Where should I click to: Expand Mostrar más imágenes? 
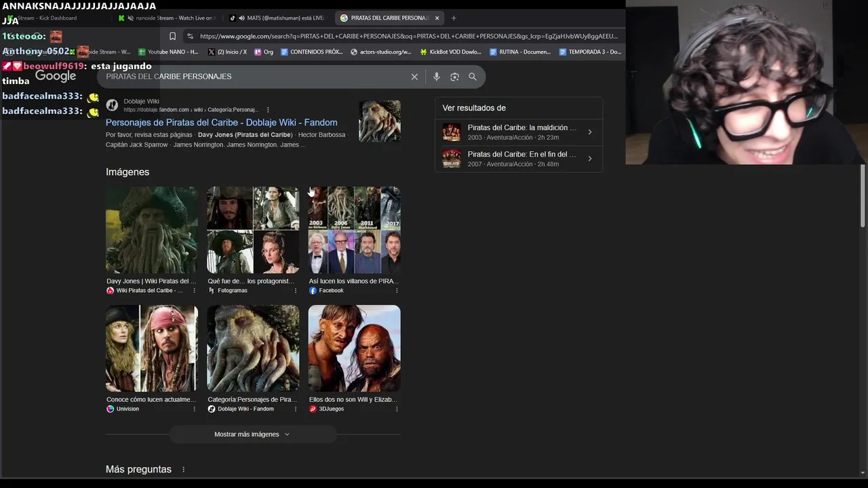[x=253, y=434]
